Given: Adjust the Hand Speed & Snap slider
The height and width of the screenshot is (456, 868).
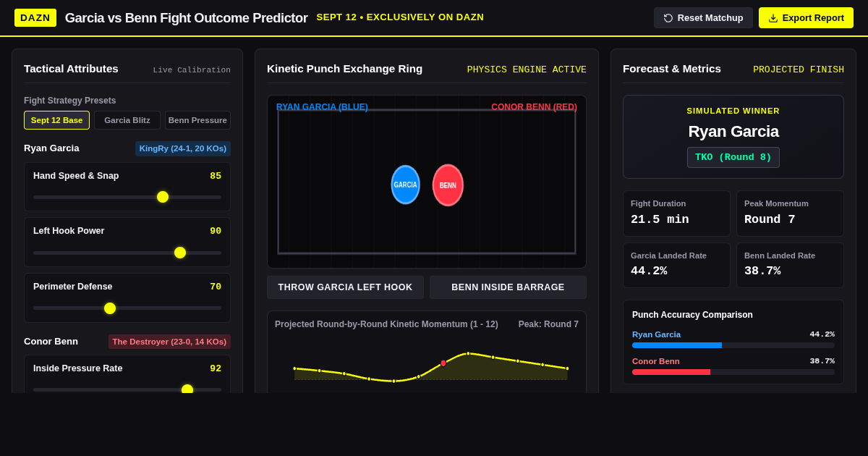Looking at the screenshot, I should point(127,197).
